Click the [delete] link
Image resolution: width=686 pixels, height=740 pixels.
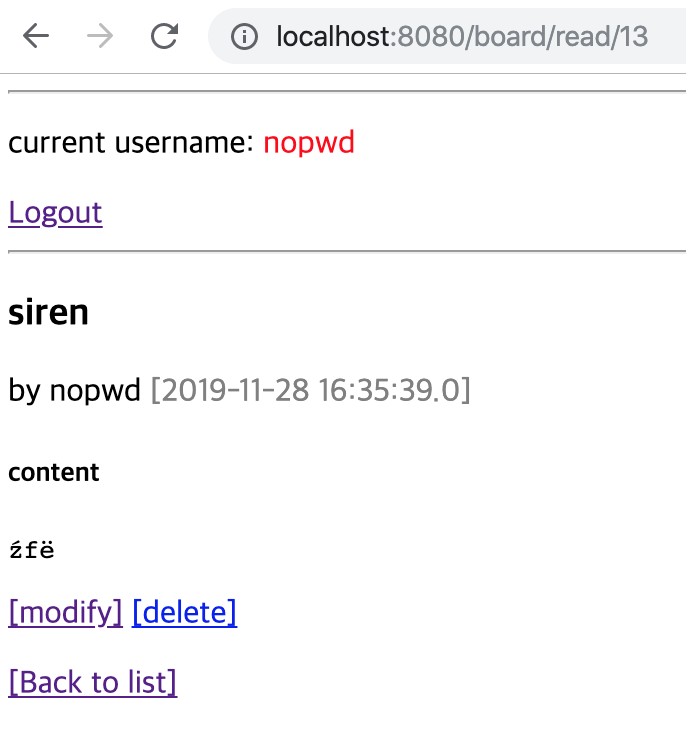[x=184, y=611]
